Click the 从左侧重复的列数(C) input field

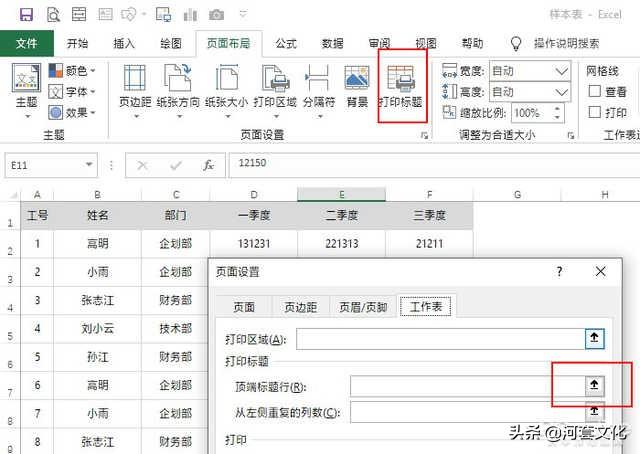click(468, 412)
